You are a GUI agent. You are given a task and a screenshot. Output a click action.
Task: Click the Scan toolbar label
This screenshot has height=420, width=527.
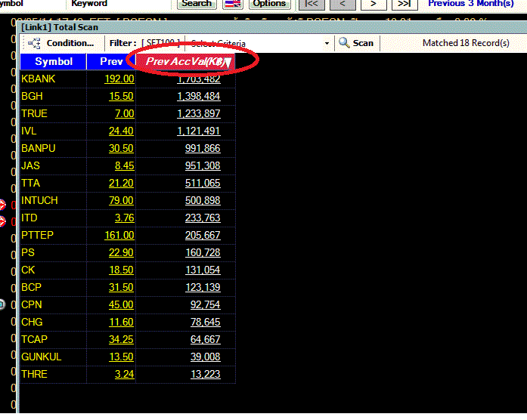tap(363, 43)
